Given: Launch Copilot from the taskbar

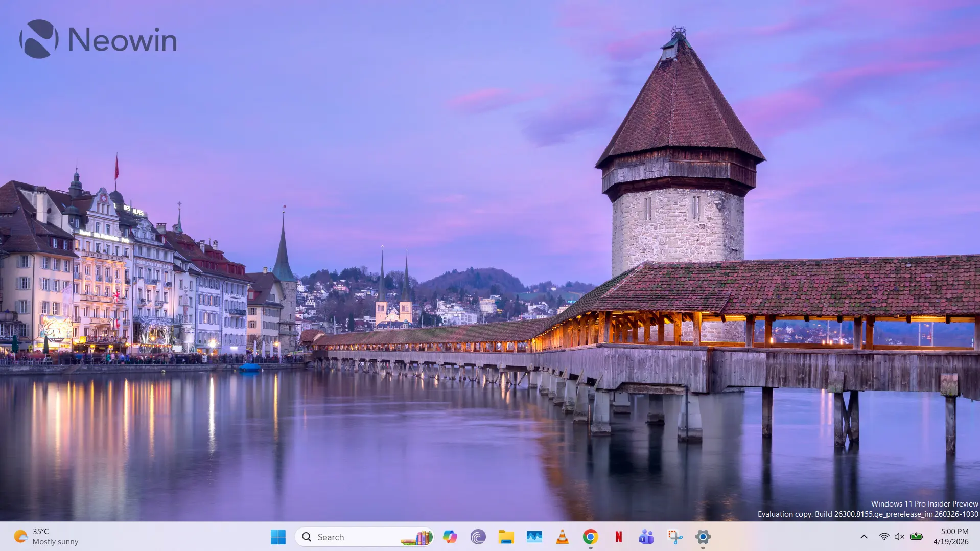Looking at the screenshot, I should pos(450,537).
